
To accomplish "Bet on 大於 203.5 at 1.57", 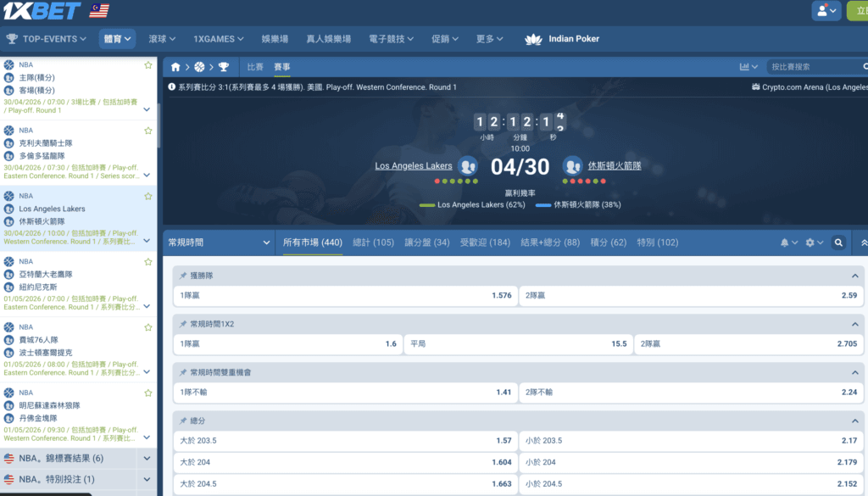I will [x=346, y=441].
